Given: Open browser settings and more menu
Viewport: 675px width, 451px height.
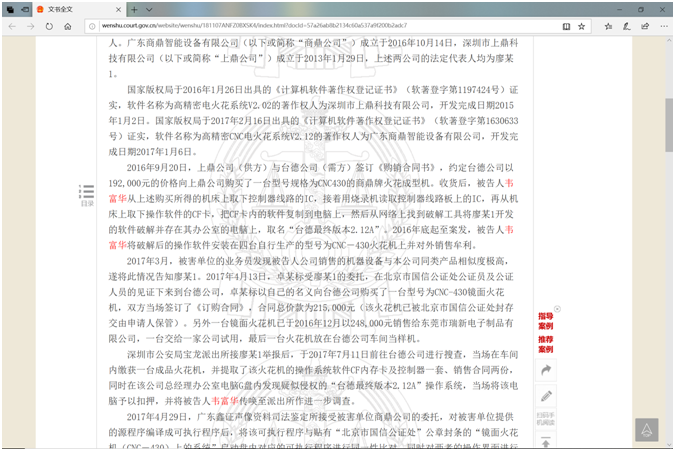Looking at the screenshot, I should [664, 26].
